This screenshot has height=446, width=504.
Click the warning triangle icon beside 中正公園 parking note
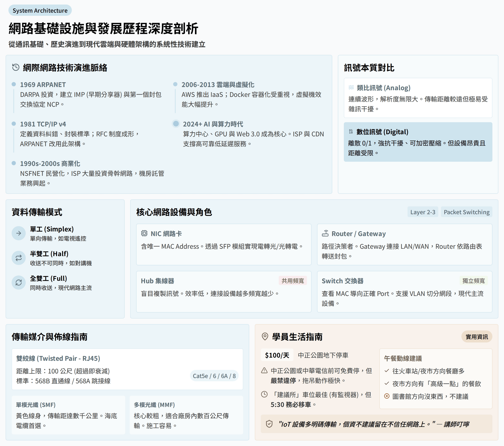click(264, 370)
